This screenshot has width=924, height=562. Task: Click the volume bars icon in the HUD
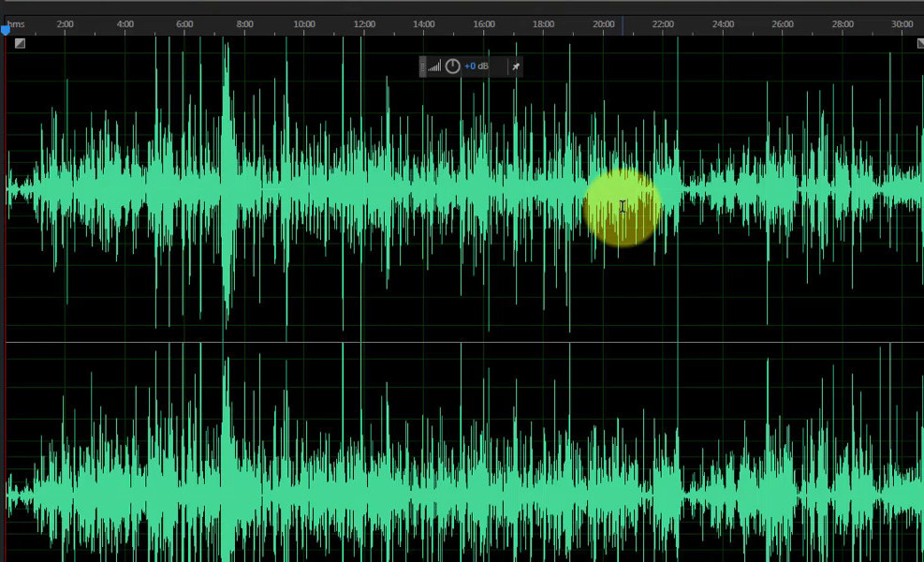434,67
